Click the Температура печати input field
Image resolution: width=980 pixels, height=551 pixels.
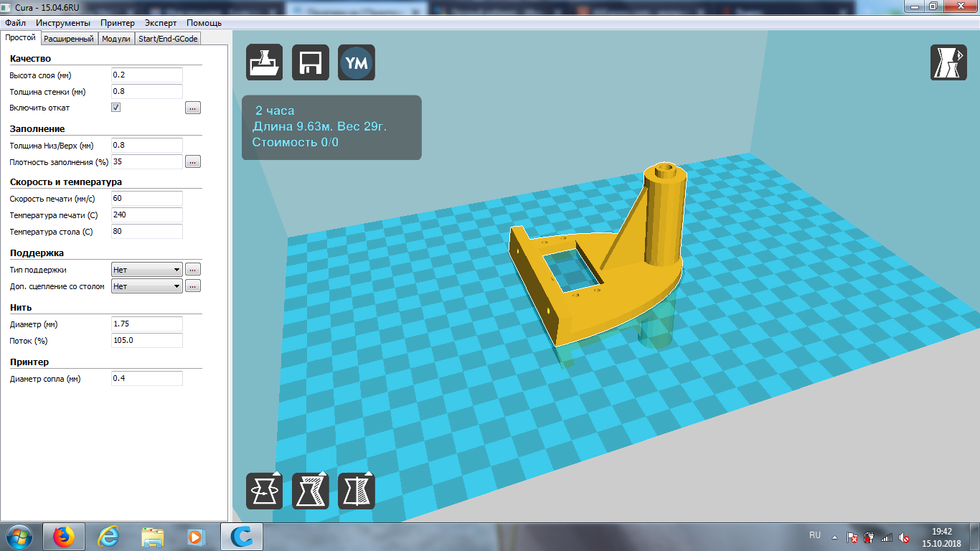point(146,215)
